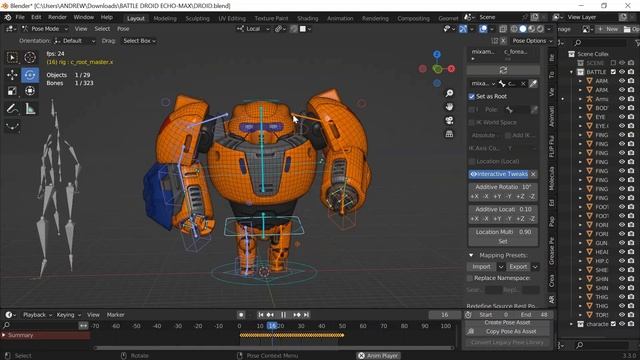The image size is (640, 360).
Task: Jump to next keyframe
Action: 297,315
